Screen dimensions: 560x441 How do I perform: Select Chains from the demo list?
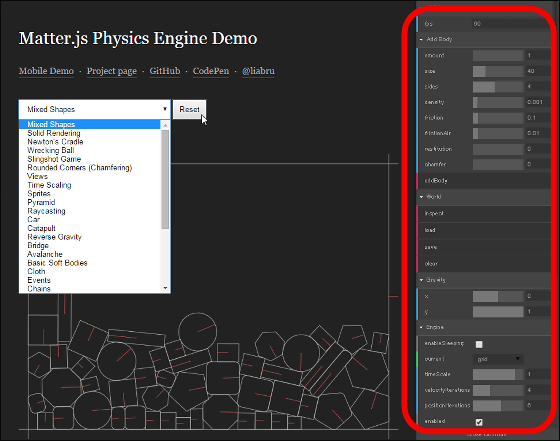(90, 289)
